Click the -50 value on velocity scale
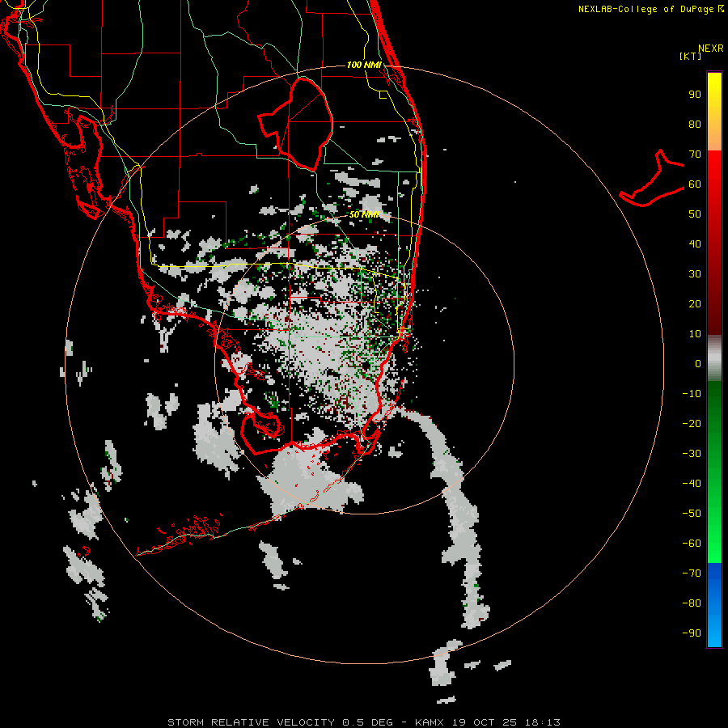Screen dimensions: 728x728 (x=692, y=514)
